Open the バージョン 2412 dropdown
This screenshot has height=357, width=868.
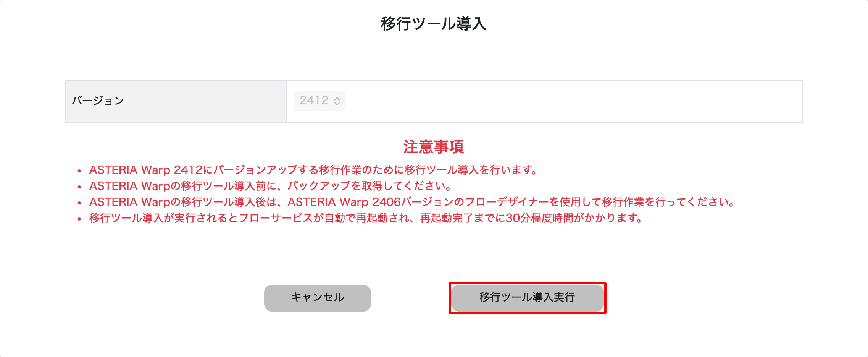pyautogui.click(x=319, y=101)
